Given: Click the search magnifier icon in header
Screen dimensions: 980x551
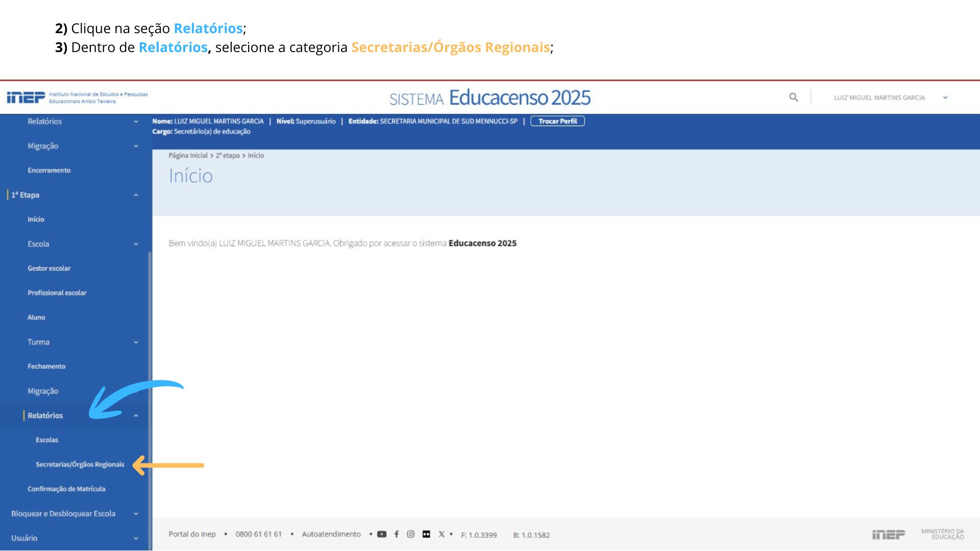Looking at the screenshot, I should coord(793,97).
